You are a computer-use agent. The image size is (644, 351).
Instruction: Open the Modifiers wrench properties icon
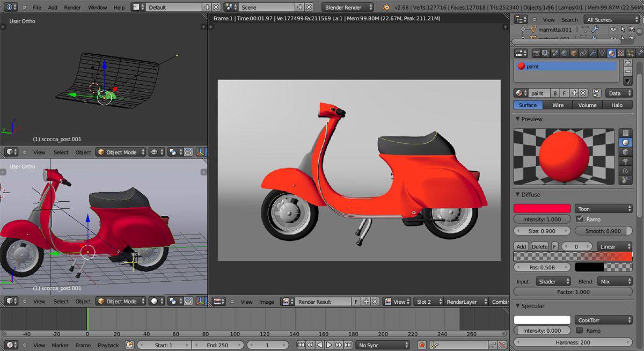[592, 53]
